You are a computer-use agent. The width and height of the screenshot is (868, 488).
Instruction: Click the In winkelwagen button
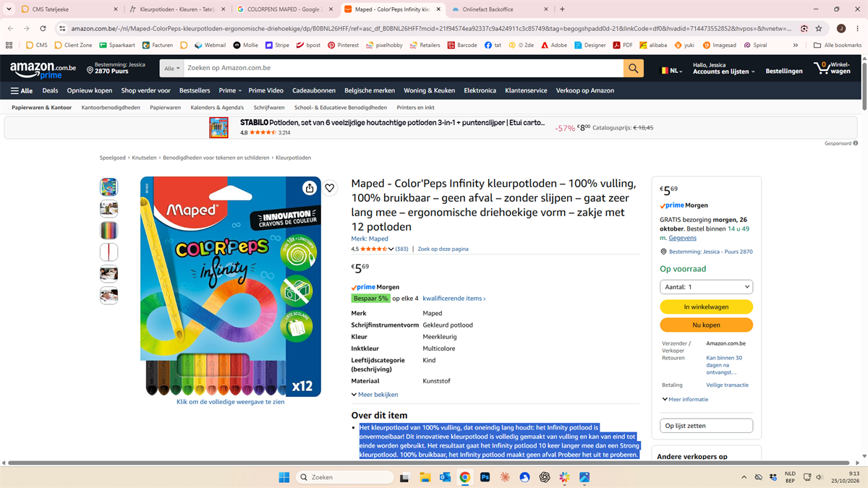click(706, 307)
